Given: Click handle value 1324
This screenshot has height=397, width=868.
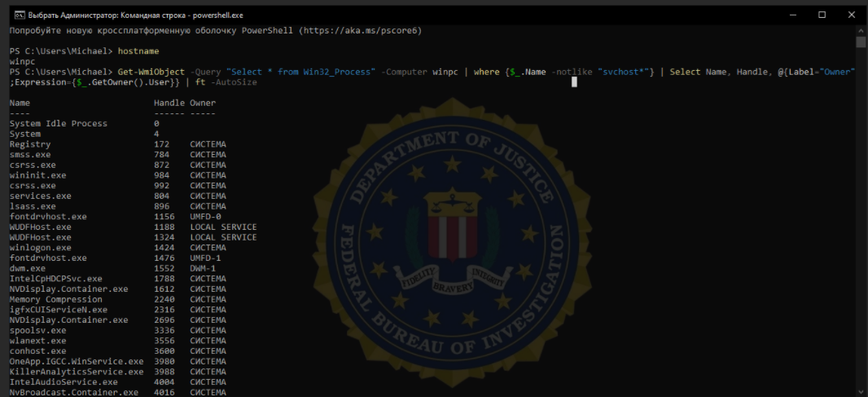Looking at the screenshot, I should tap(164, 237).
